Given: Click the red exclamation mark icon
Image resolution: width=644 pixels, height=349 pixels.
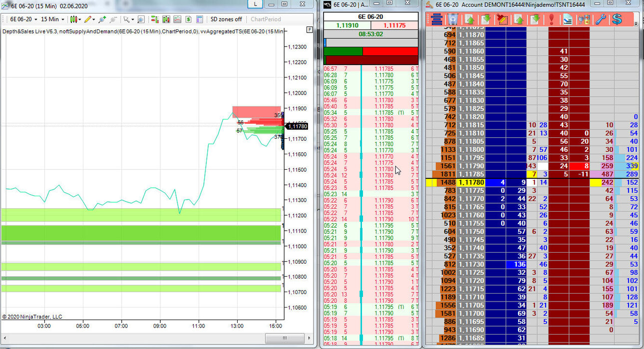Looking at the screenshot, I should [x=552, y=19].
